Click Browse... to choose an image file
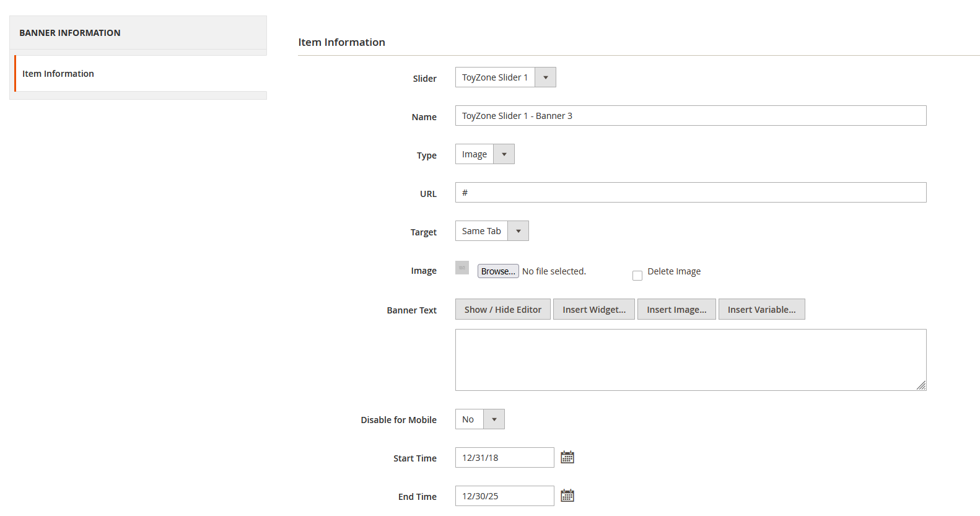This screenshot has height=516, width=980. pos(498,271)
